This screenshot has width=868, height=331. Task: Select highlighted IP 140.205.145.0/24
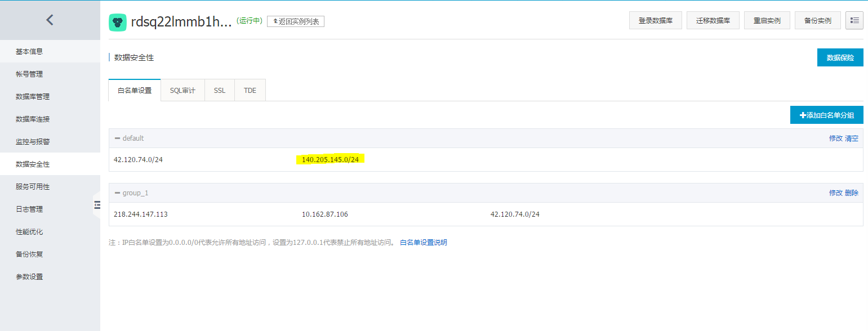pyautogui.click(x=330, y=159)
